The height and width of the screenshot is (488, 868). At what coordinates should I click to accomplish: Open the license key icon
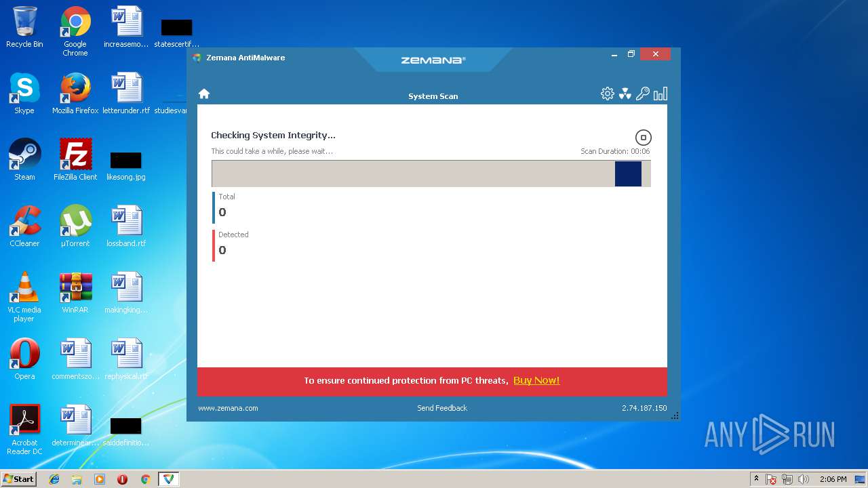point(643,94)
